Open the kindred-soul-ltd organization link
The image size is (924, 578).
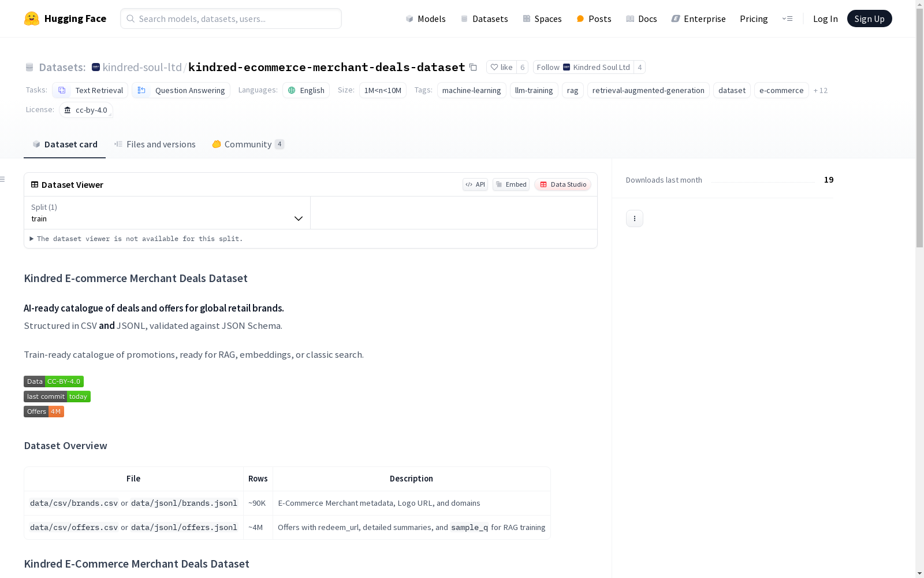142,67
